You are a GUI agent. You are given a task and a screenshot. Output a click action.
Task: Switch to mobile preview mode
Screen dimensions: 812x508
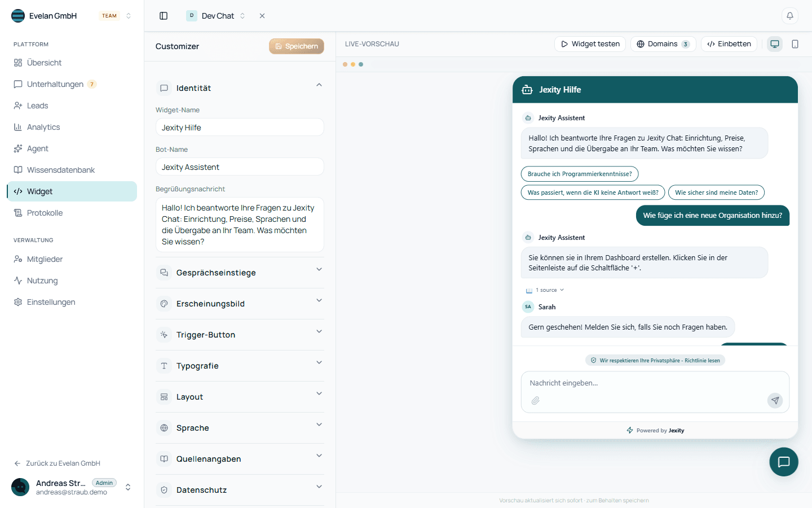click(x=795, y=44)
